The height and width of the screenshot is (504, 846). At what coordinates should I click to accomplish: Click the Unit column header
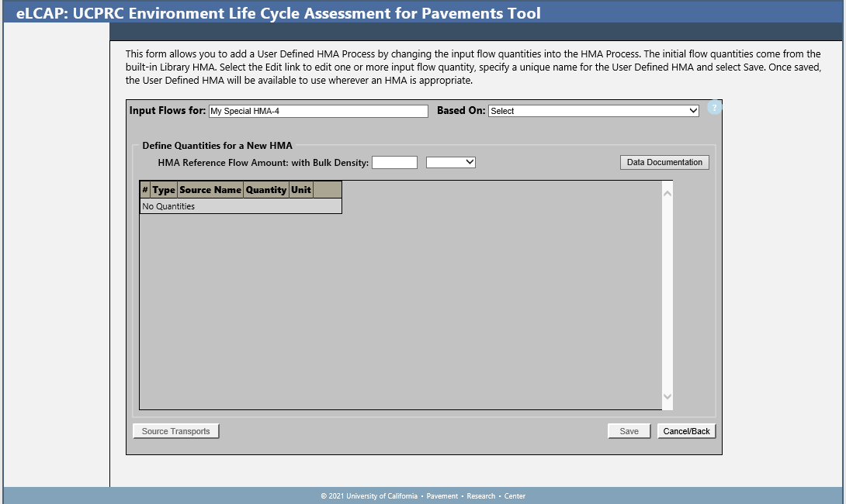301,190
